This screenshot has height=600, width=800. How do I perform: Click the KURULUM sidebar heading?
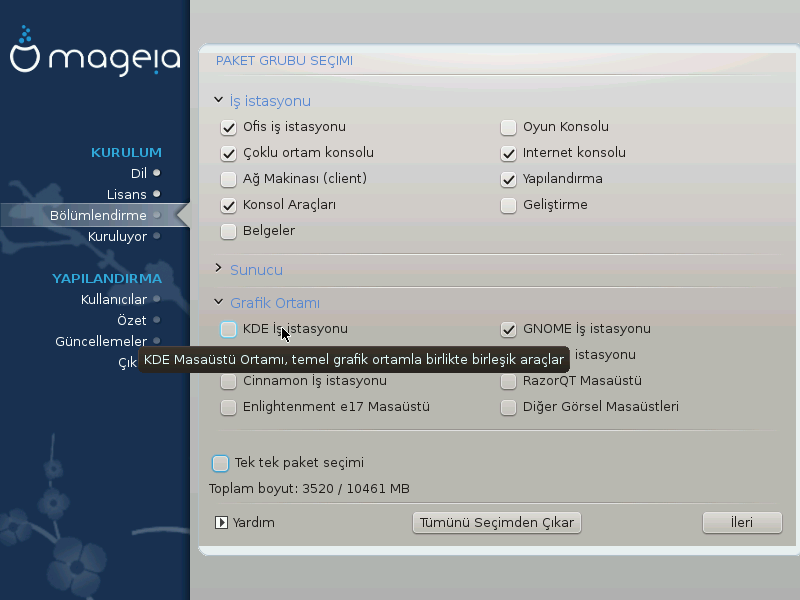point(127,153)
